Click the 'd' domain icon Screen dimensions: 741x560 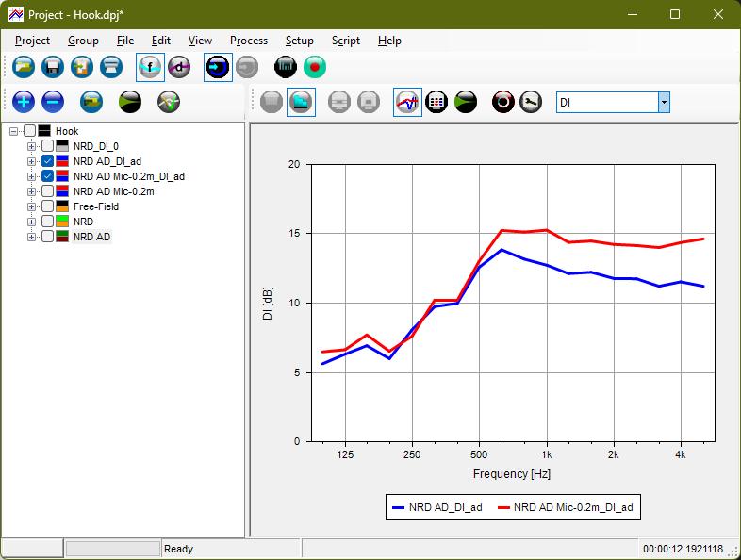click(179, 67)
